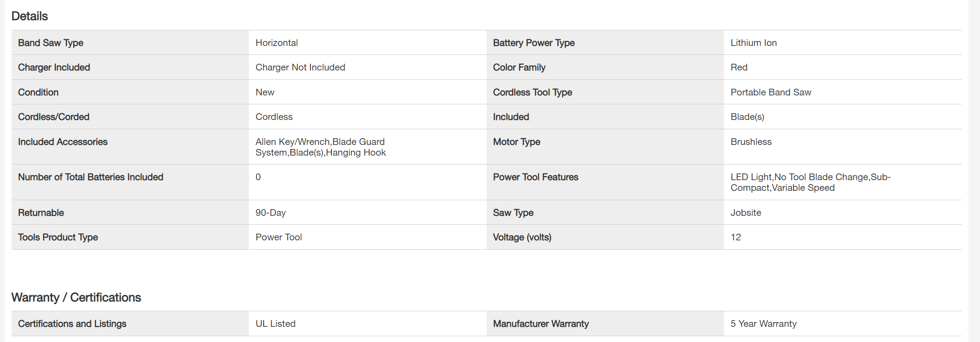The height and width of the screenshot is (342, 980).
Task: Click the Portable Band Saw value
Action: (770, 92)
